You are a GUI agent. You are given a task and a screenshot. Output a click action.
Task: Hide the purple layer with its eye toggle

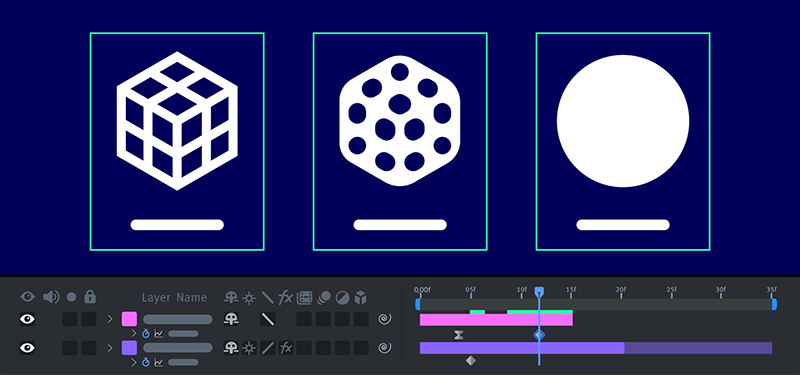[28, 348]
